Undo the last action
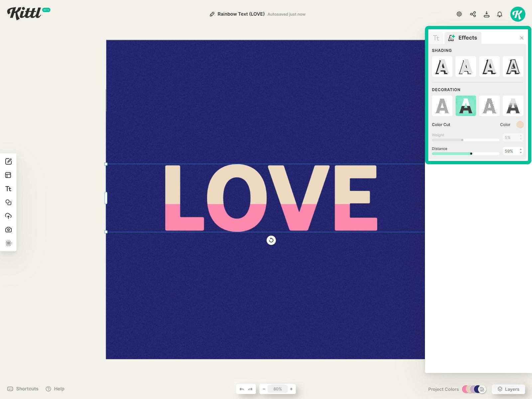532x399 pixels. 242,389
